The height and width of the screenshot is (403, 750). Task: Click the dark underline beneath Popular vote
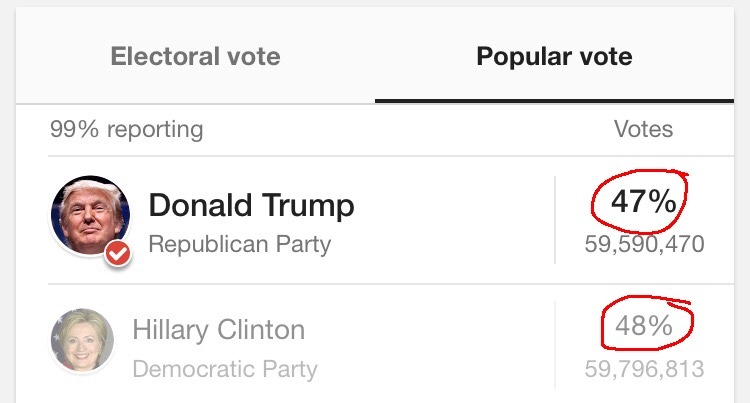553,100
